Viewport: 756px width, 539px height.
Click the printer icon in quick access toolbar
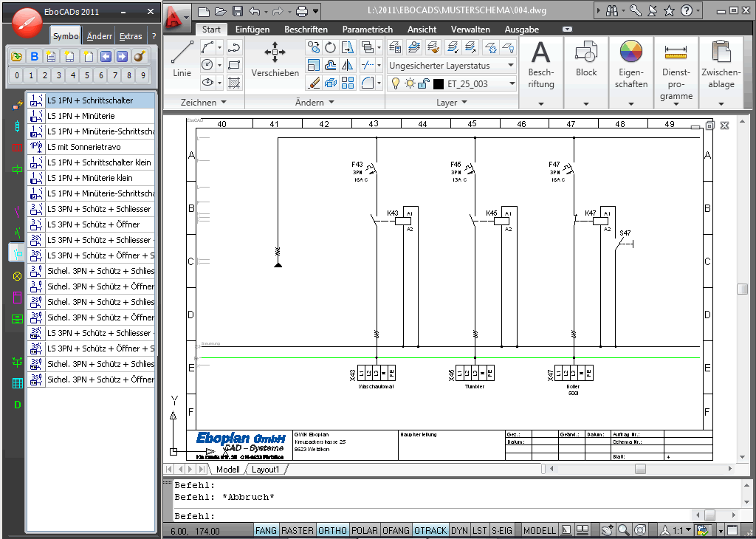pos(301,11)
